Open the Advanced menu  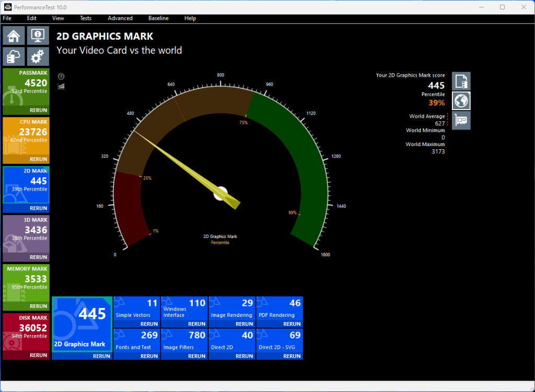point(120,18)
